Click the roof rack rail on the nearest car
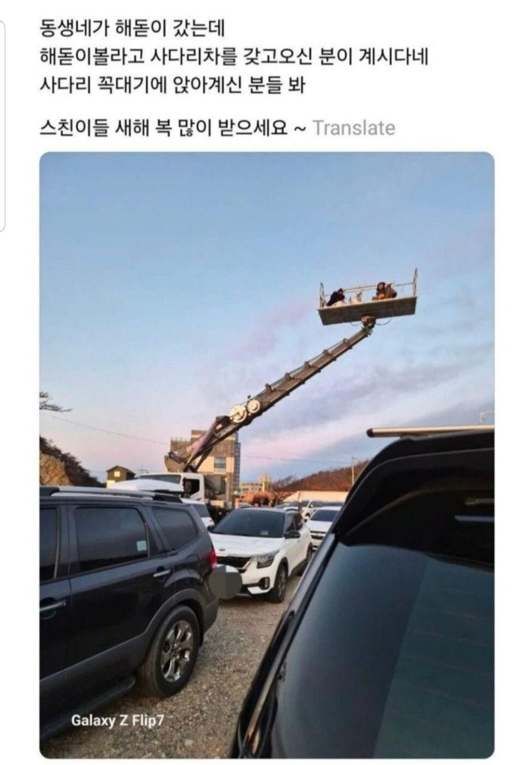The width and height of the screenshot is (532, 765). coord(430,431)
